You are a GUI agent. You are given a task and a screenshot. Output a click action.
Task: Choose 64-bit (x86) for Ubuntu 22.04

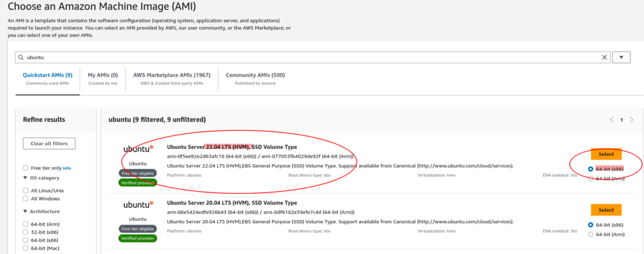[x=591, y=168]
